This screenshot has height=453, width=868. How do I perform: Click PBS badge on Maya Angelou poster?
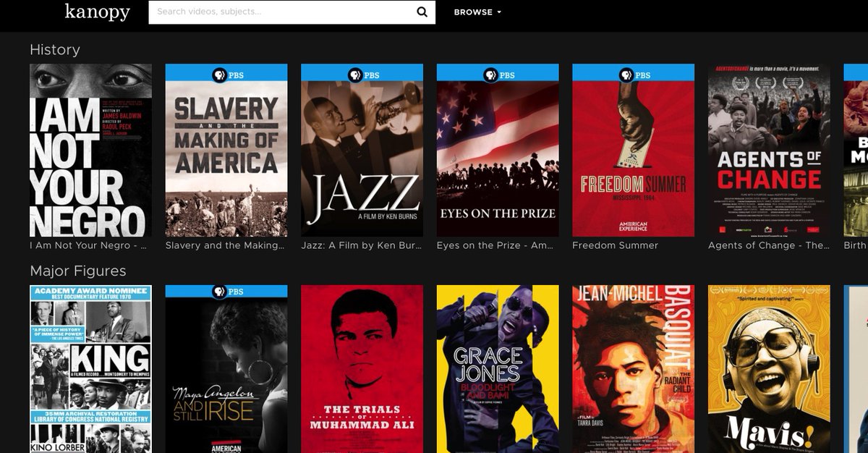[x=226, y=292]
